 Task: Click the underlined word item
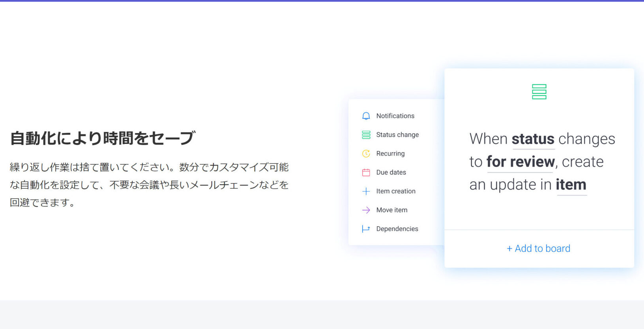coord(571,185)
